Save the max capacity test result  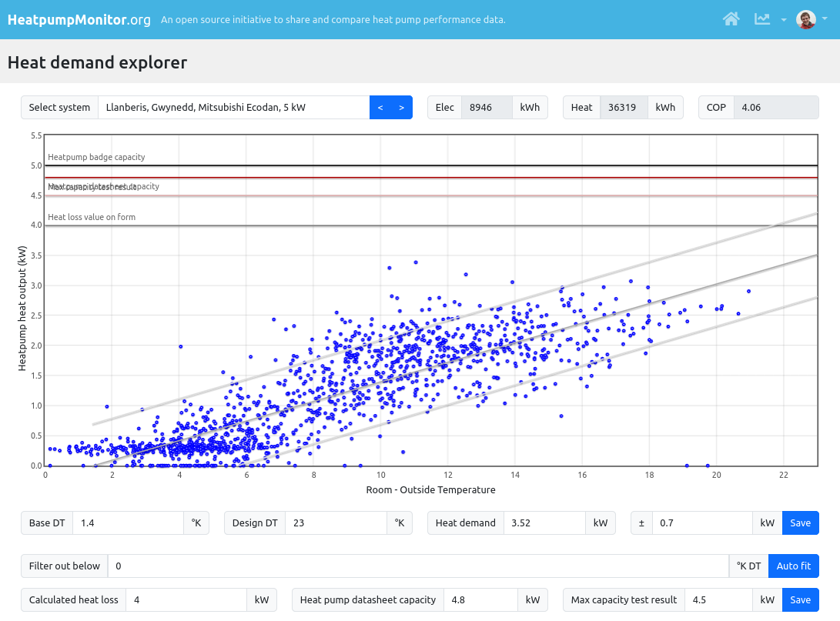point(801,600)
